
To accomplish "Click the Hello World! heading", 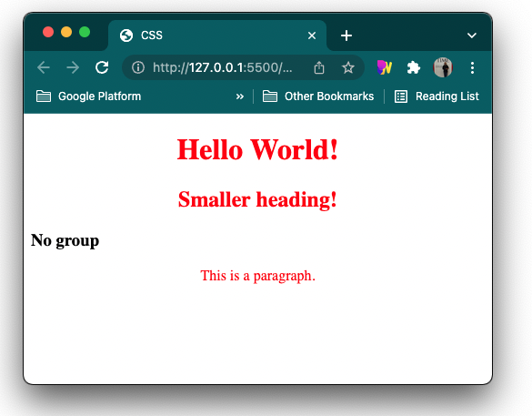I will (257, 150).
